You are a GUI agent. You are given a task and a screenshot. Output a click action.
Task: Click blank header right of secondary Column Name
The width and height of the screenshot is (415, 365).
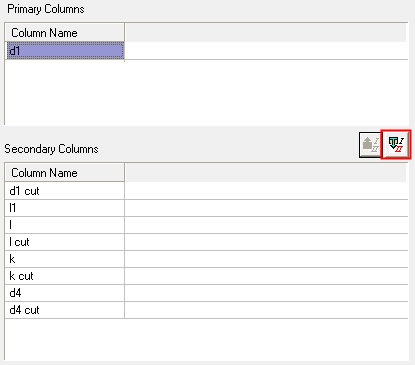pos(266,173)
